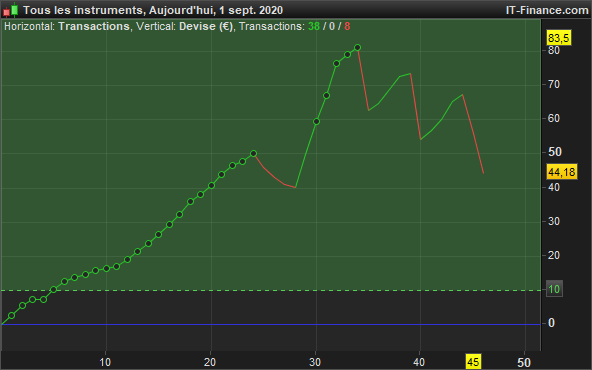This screenshot has width=592, height=370.
Task: Click the y-axis label 20
Action: coord(553,255)
